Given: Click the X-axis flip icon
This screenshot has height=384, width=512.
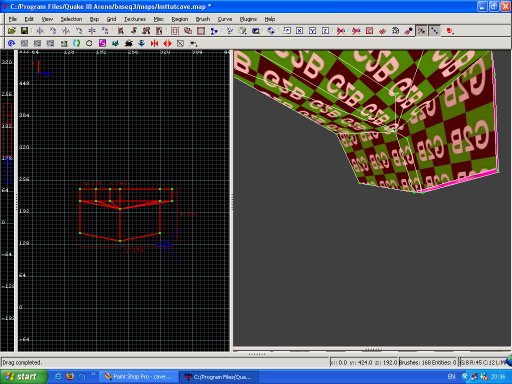Looking at the screenshot, I should point(40,31).
